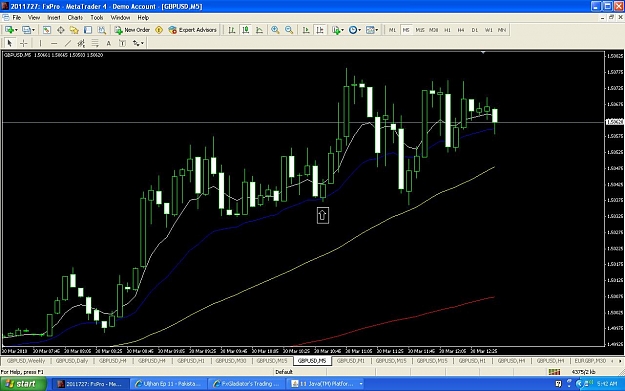Launch the Strategy Tester icon
Image resolution: width=625 pixels, height=391 pixels.
(102, 30)
